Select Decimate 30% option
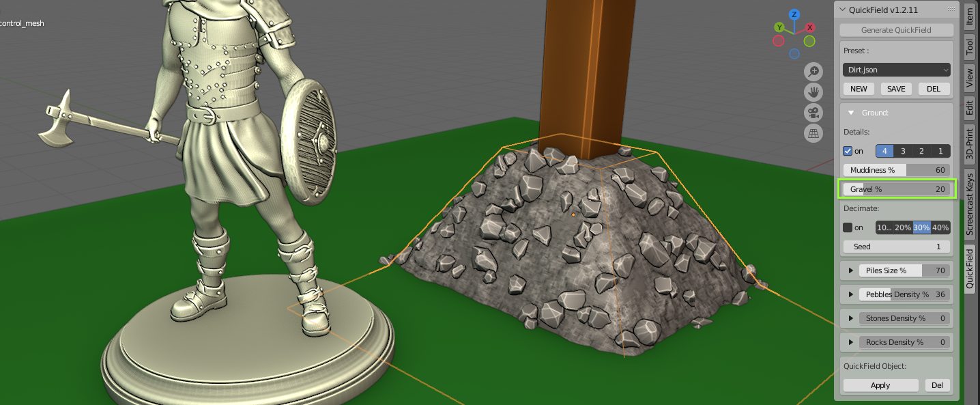Image resolution: width=980 pixels, height=405 pixels. coord(921,227)
